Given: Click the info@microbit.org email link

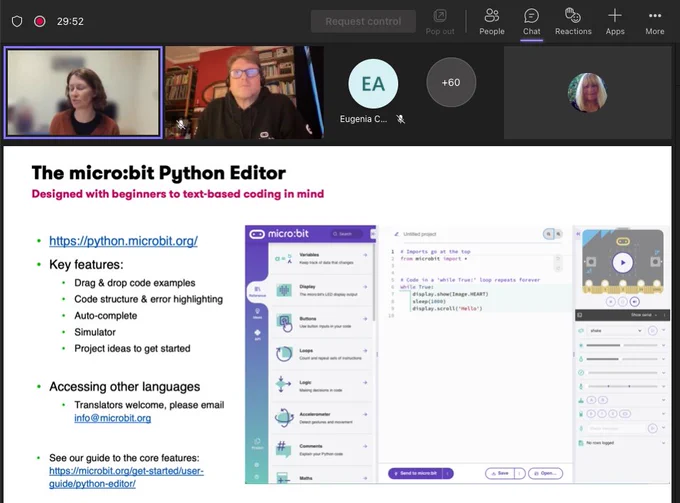Looking at the screenshot, I should tap(112, 418).
